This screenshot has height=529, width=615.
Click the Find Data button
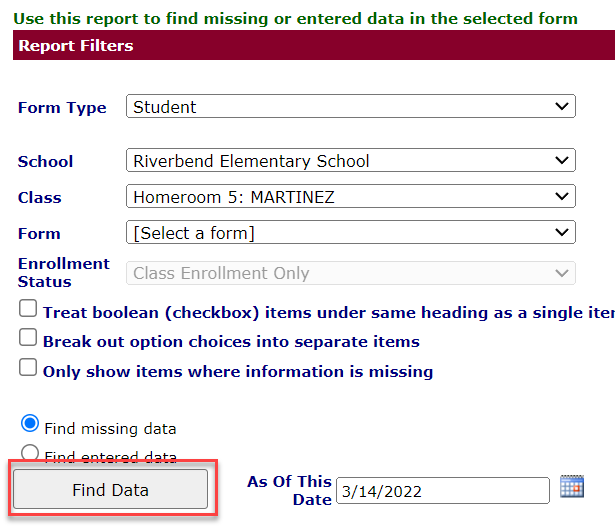click(111, 489)
